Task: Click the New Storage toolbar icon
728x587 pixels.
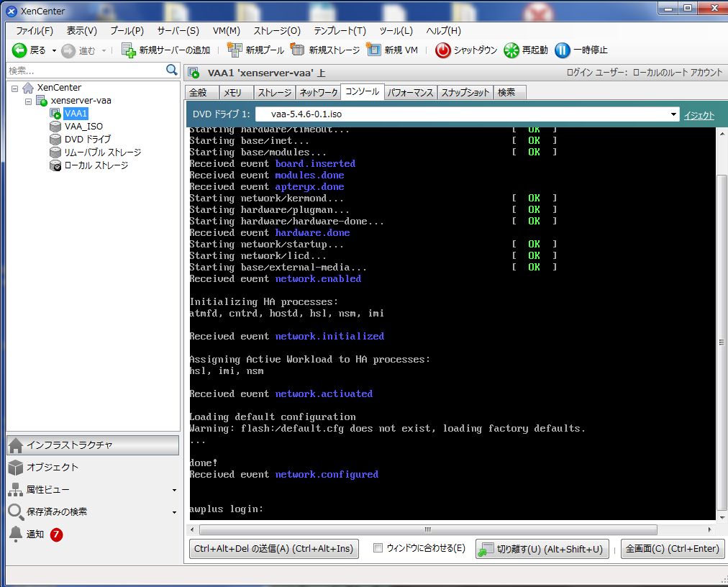Action: pos(298,50)
